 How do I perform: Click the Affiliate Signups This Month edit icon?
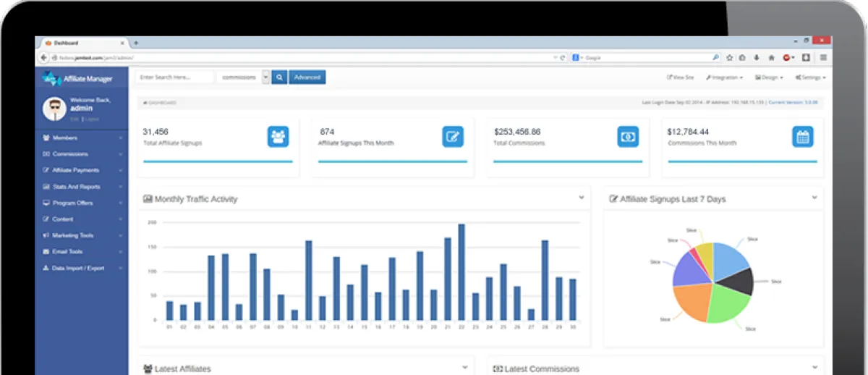click(453, 136)
